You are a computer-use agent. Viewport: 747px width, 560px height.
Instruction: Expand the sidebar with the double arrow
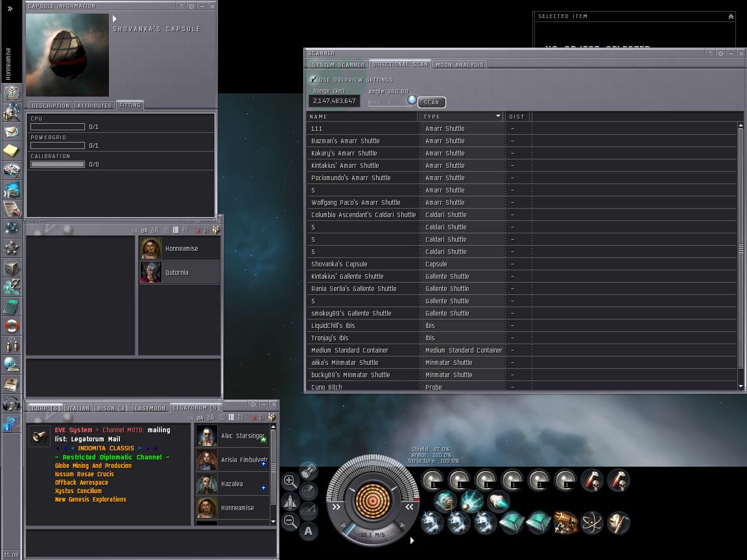coord(10,8)
